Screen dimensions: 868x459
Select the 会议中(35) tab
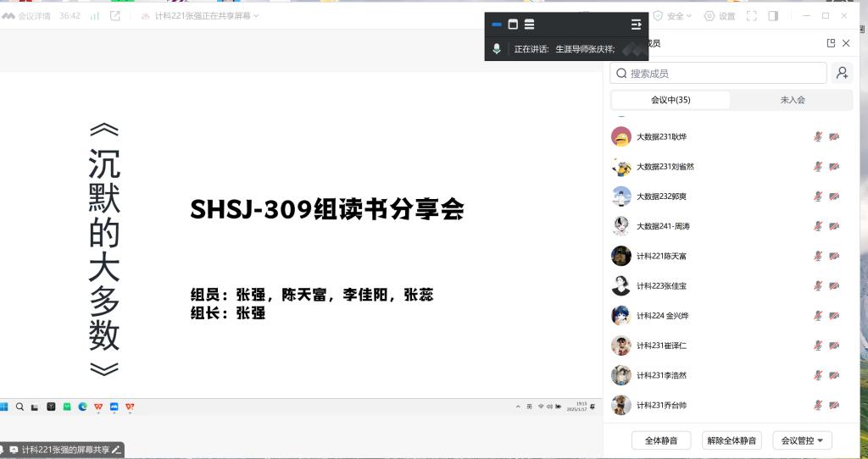[x=670, y=100]
